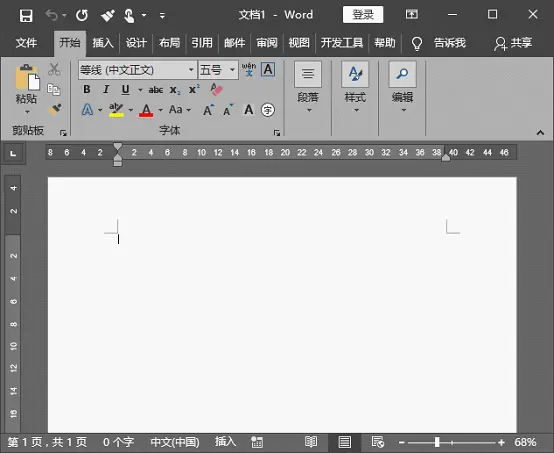Click the Enclose Characters circle icon
The image size is (554, 453).
pyautogui.click(x=267, y=110)
